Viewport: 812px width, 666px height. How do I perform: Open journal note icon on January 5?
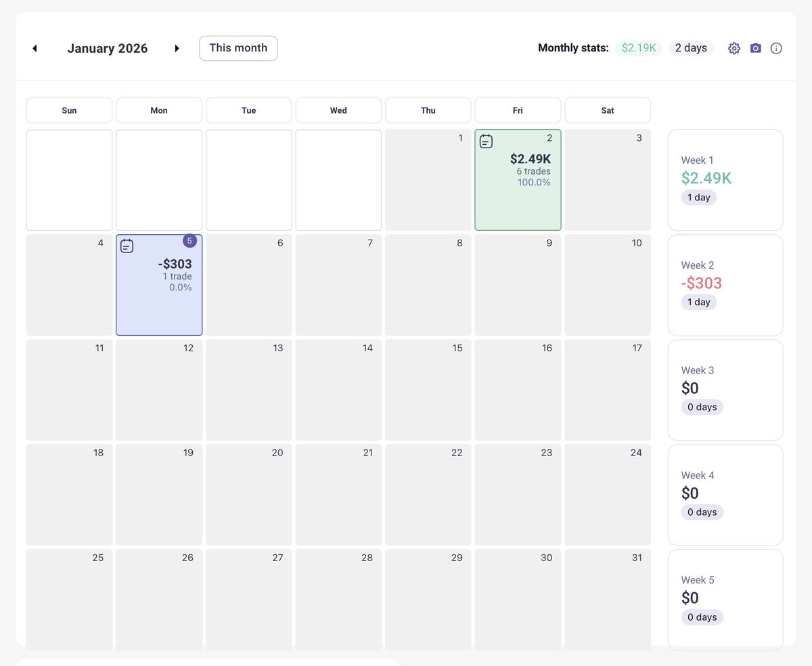coord(127,246)
